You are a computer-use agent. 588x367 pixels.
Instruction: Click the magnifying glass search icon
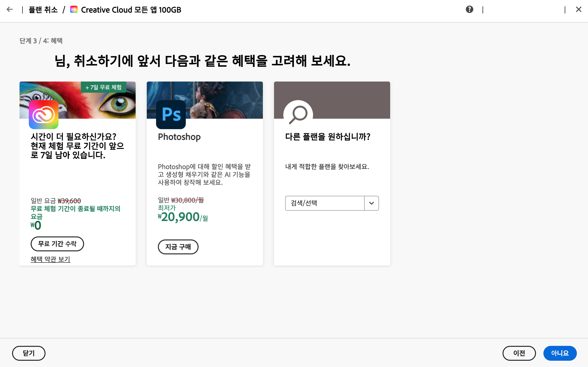pos(298,115)
